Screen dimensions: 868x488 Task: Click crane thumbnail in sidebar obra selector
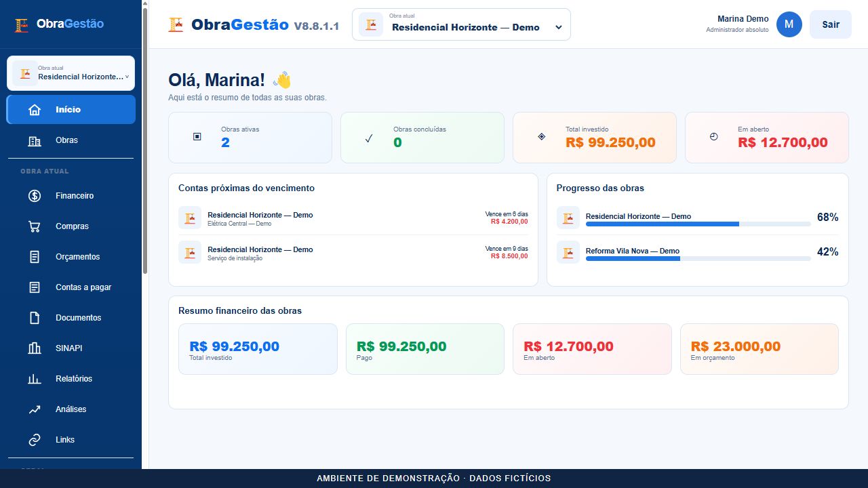coord(25,73)
